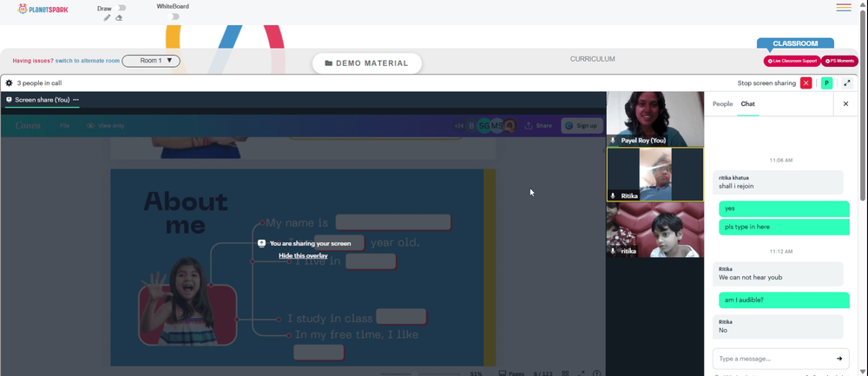Click the screen share tab icon
This screenshot has width=868, height=376.
click(9, 100)
